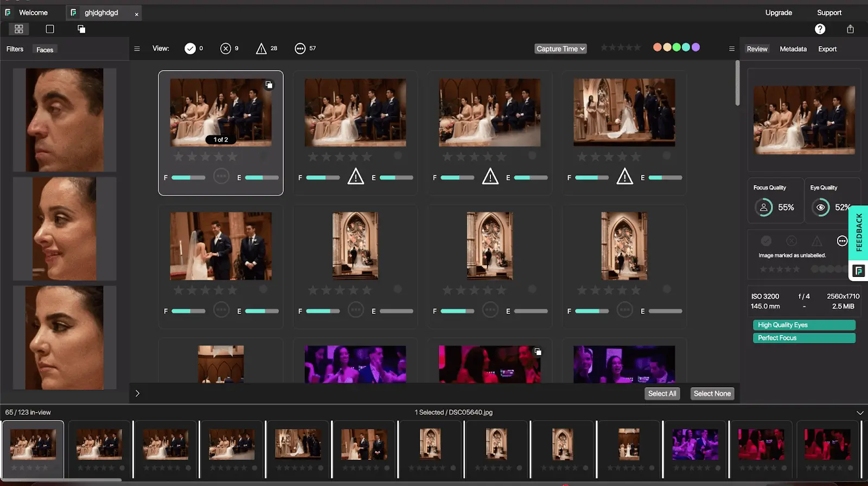Screen dimensions: 868x486
Task: Toggle warning triangle view filter
Action: point(261,49)
